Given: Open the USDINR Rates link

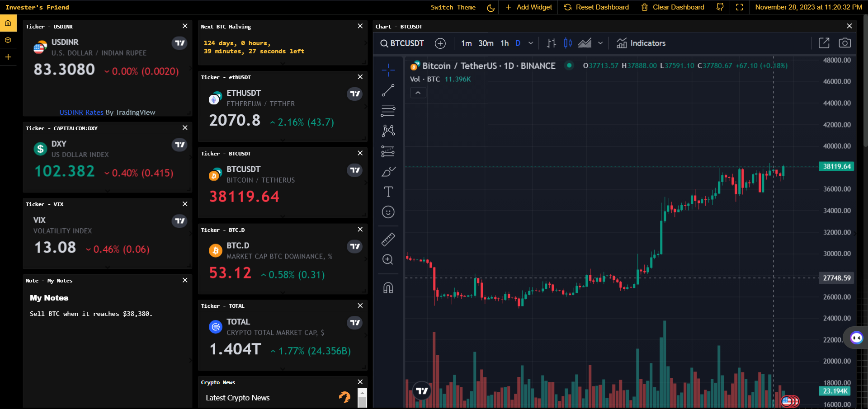Looking at the screenshot, I should click(x=81, y=112).
